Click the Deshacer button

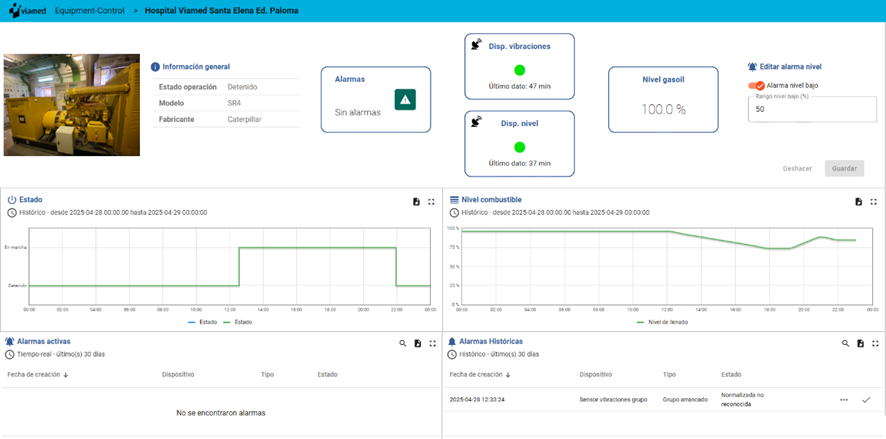[797, 168]
